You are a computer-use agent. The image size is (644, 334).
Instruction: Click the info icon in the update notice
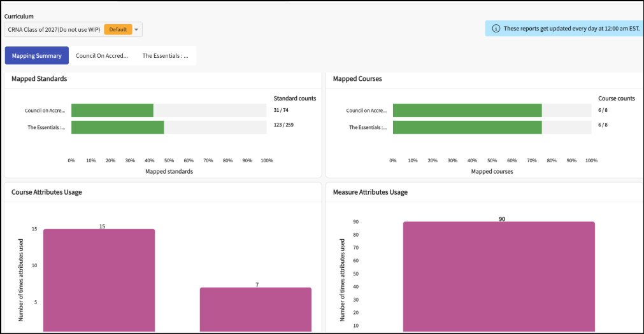(x=496, y=29)
